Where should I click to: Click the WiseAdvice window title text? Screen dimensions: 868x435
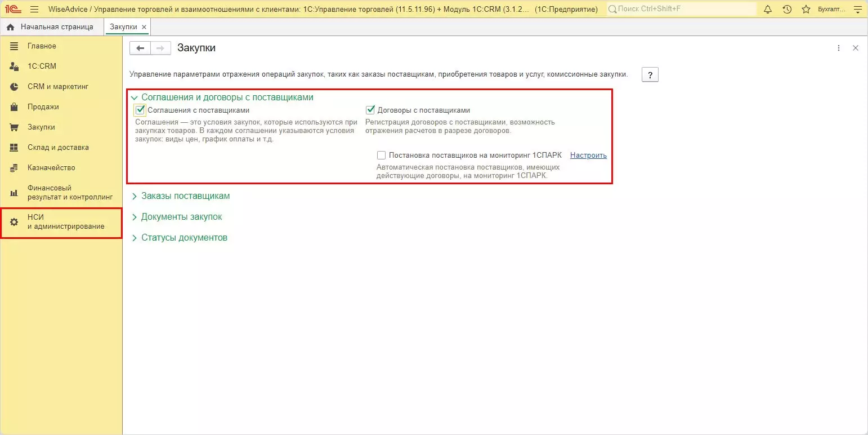323,9
